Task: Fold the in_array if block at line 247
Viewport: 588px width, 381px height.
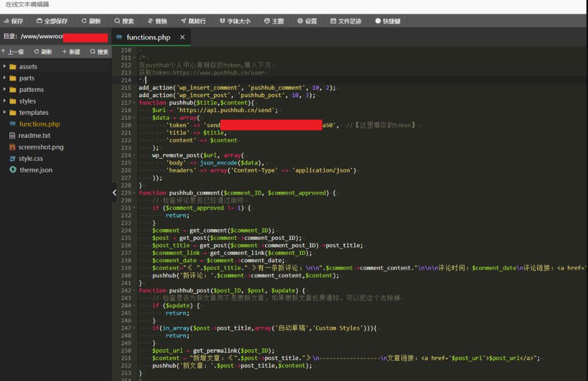Action: [134, 328]
